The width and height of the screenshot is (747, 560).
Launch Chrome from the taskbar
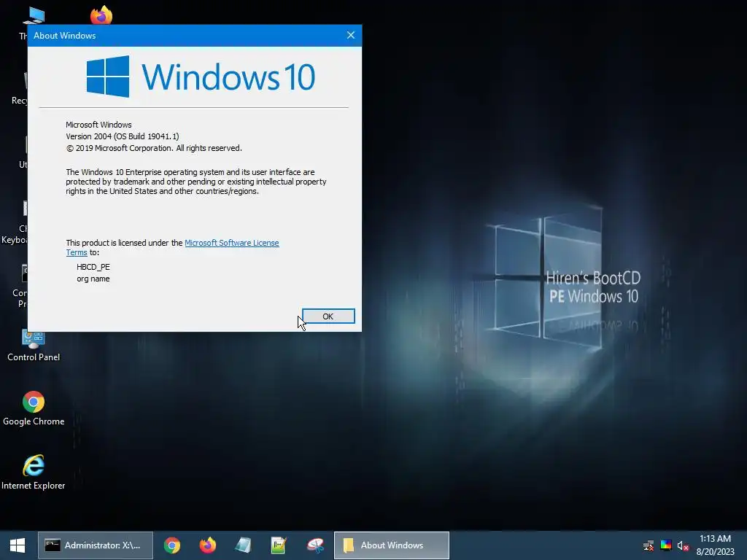click(x=172, y=545)
